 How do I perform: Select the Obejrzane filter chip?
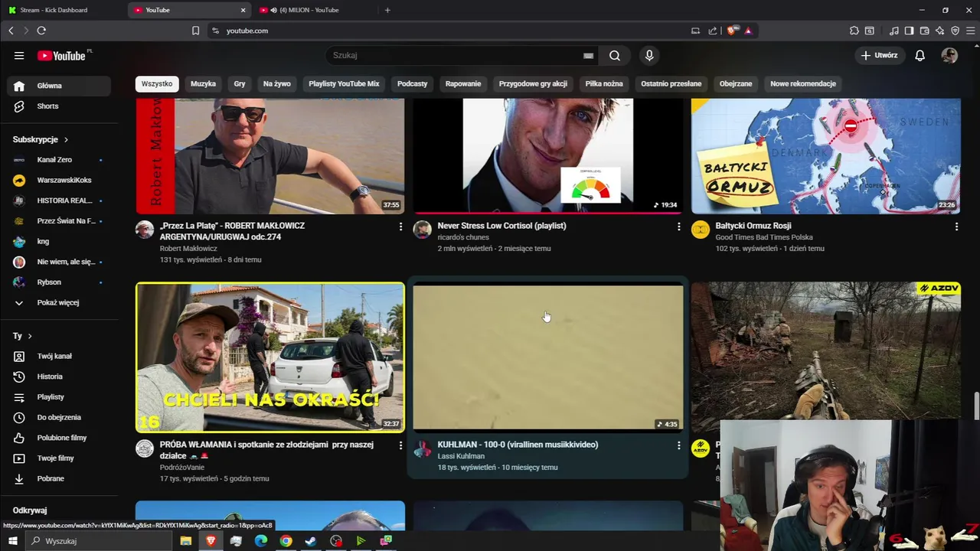pos(736,83)
